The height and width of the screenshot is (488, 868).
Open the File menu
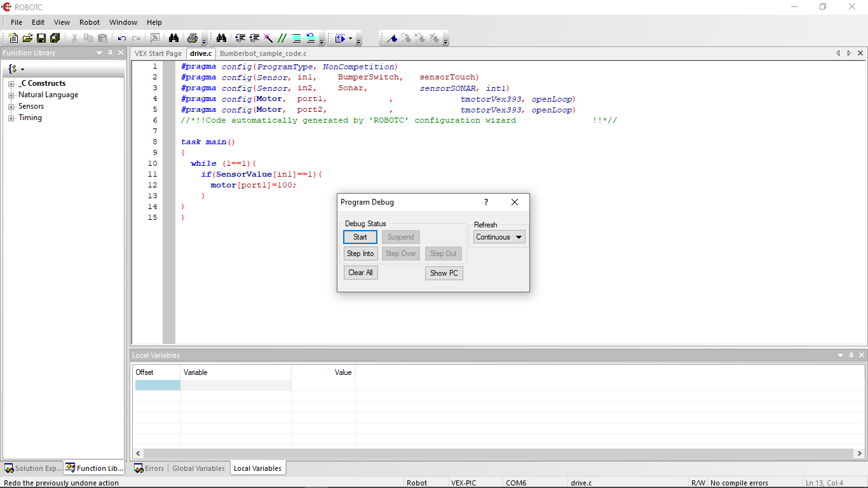17,22
